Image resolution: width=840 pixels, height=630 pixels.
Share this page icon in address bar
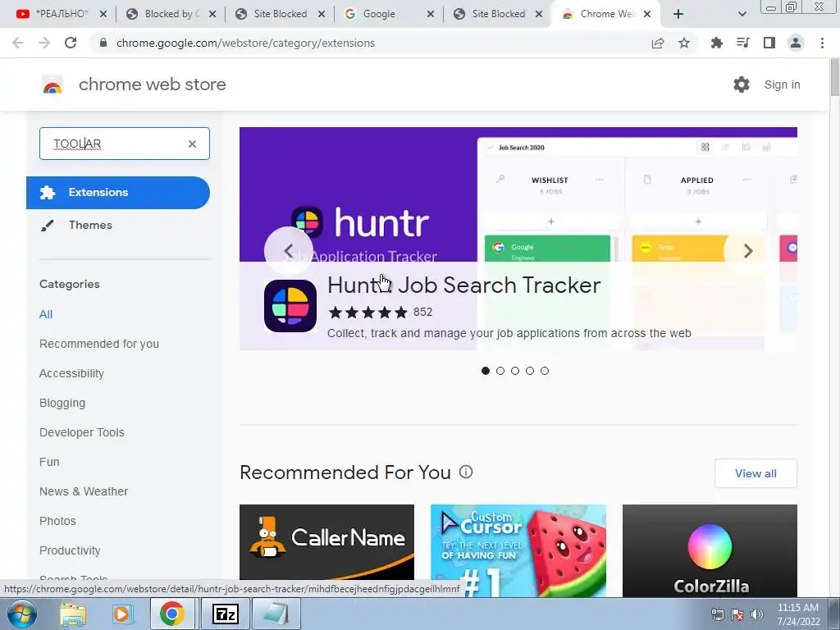(658, 43)
